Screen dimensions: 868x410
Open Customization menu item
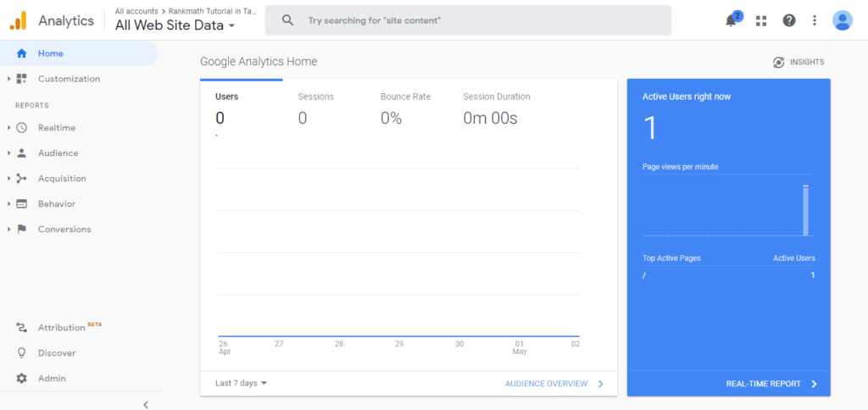pos(70,79)
